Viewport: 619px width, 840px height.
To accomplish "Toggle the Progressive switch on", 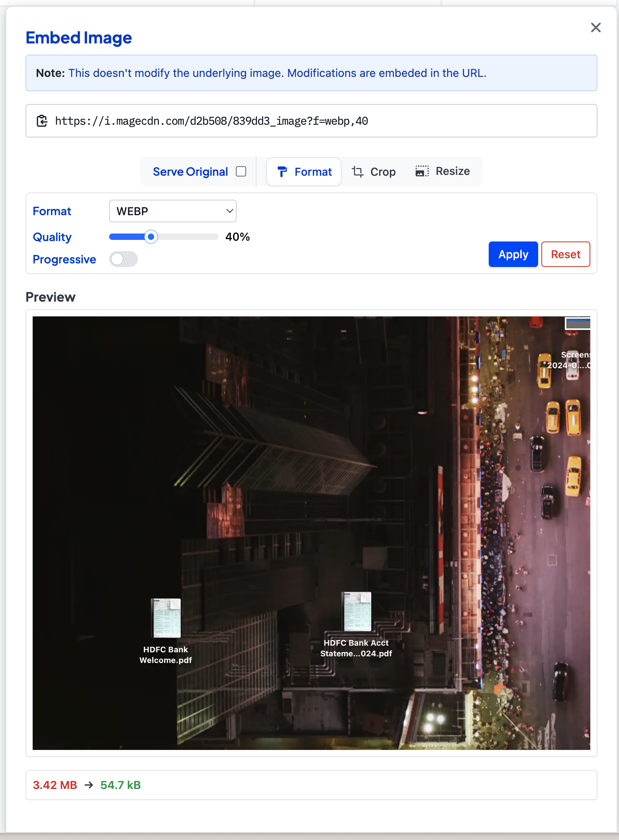I will coord(123,259).
